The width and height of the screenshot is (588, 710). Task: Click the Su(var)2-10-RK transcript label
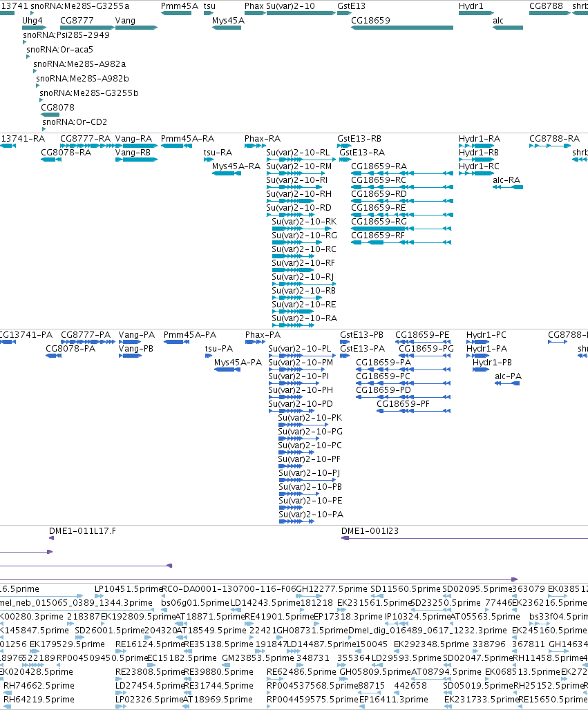tap(304, 222)
